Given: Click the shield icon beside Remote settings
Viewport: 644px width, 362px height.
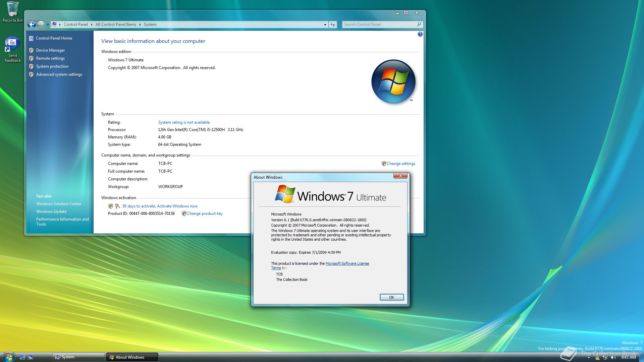Looking at the screenshot, I should pyautogui.click(x=31, y=58).
